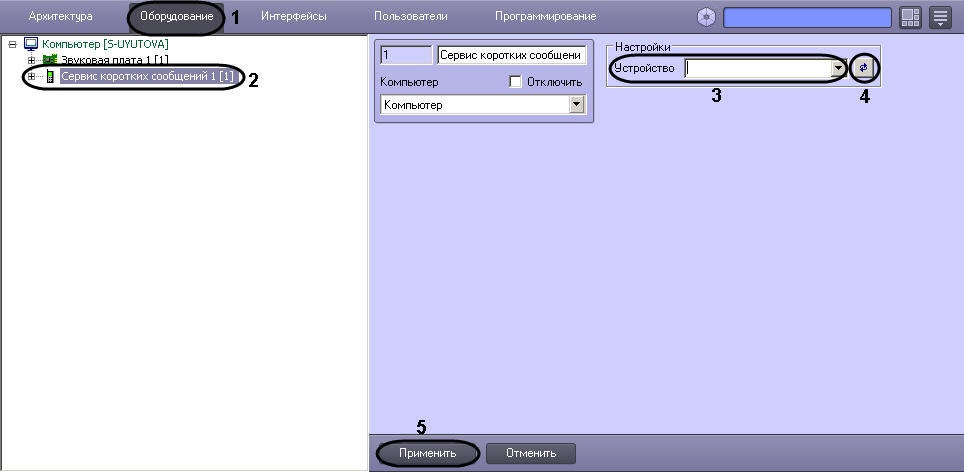Click the Компьютер [S-UYUTOVA] monitor icon
This screenshot has height=472, width=964.
point(30,45)
